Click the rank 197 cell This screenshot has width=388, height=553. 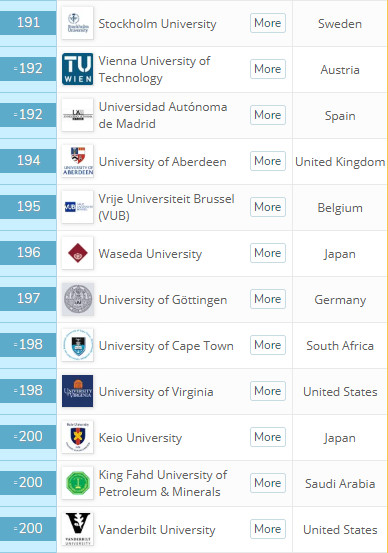coord(28,299)
